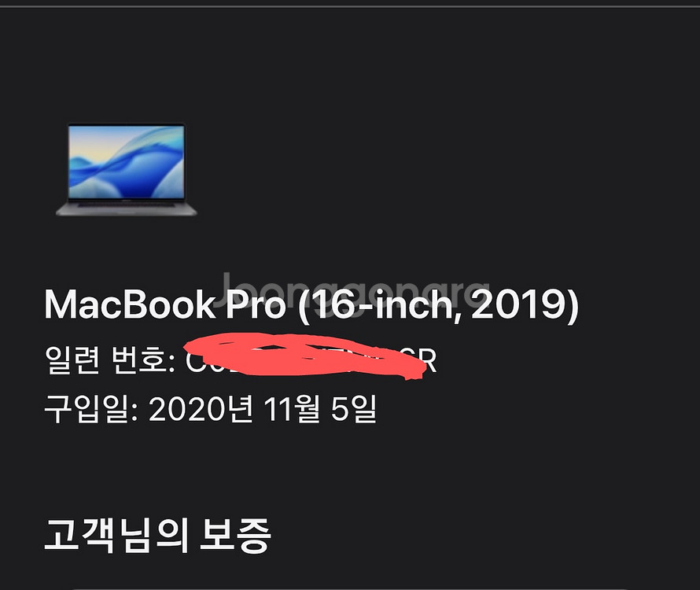Click the blue wallpaper on laptop display
700x590 pixels.
127,162
